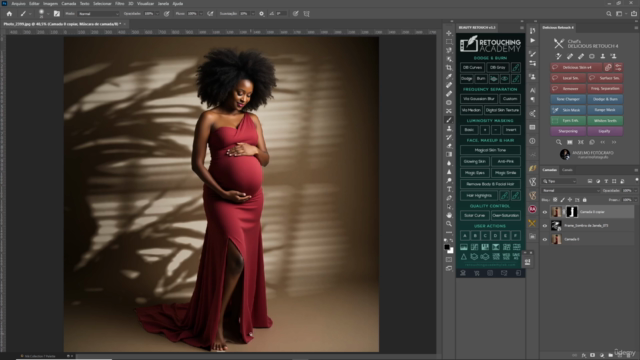Open the Fluxo dropdown arrow
This screenshot has height=360, width=640.
(201, 13)
